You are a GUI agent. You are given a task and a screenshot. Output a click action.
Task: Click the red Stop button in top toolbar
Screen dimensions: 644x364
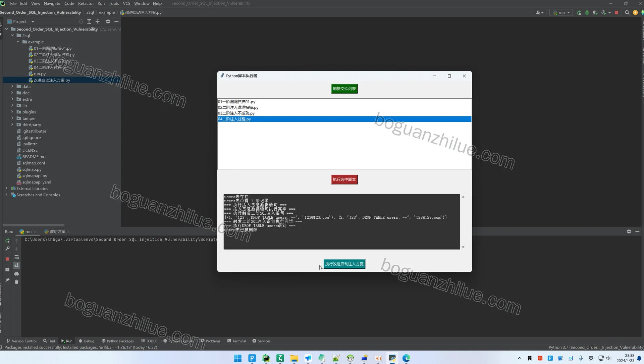tap(616, 12)
